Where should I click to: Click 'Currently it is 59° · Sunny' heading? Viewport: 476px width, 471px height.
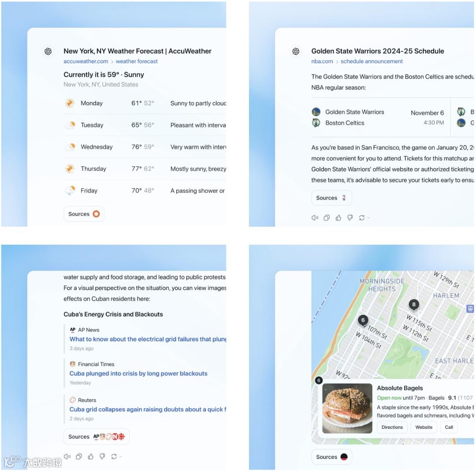pos(104,75)
